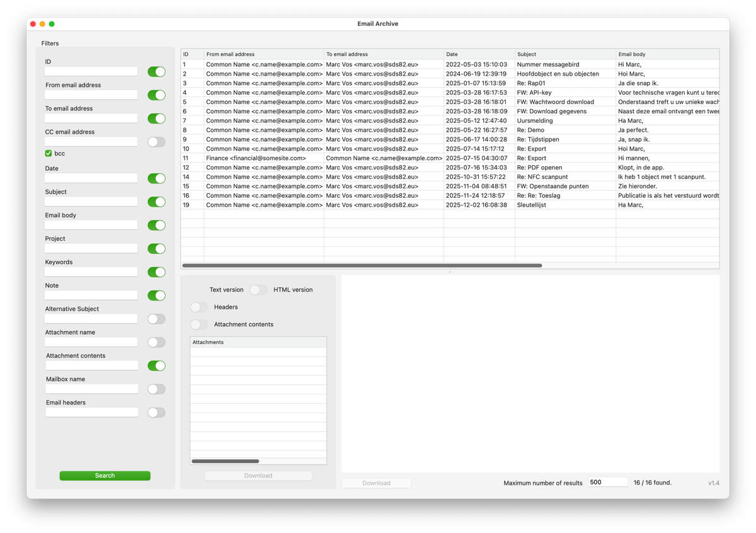Select row with subject Uursmelding
This screenshot has width=756, height=533.
point(450,121)
